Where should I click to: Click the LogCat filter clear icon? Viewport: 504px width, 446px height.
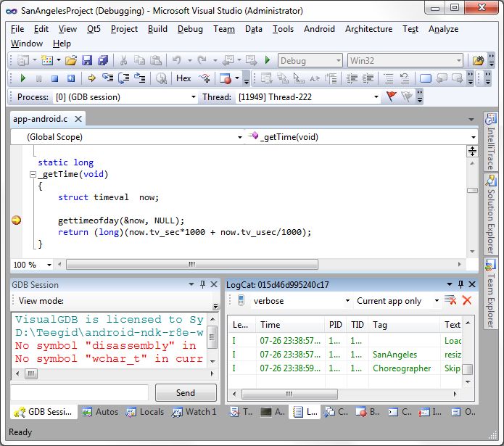pyautogui.click(x=450, y=300)
